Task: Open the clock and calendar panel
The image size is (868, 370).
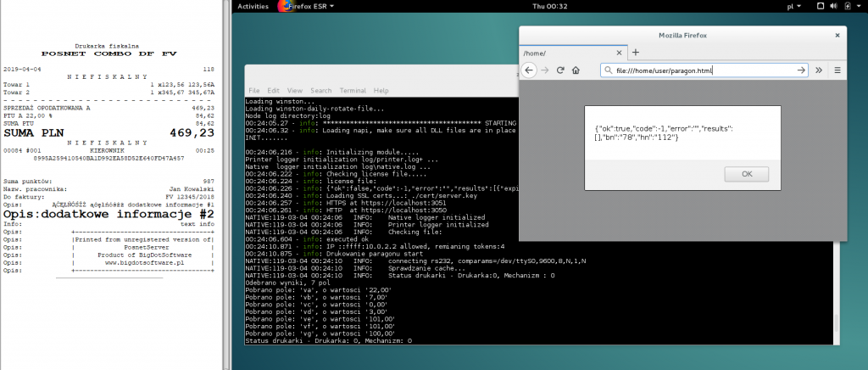Action: point(546,6)
